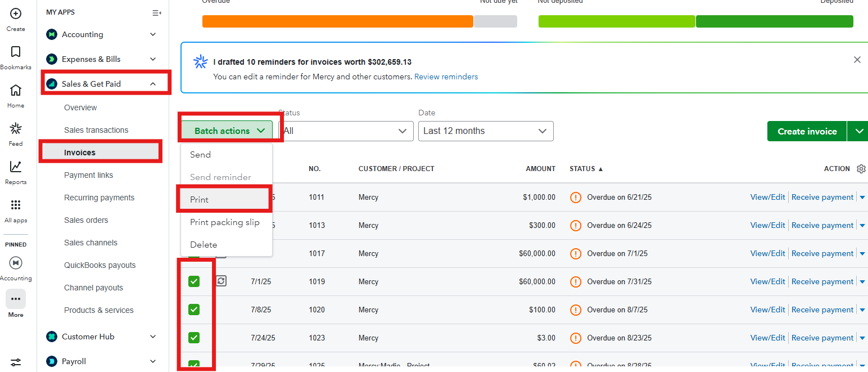Click recurring icon on invoice 1019
The height and width of the screenshot is (372, 868).
pyautogui.click(x=221, y=281)
